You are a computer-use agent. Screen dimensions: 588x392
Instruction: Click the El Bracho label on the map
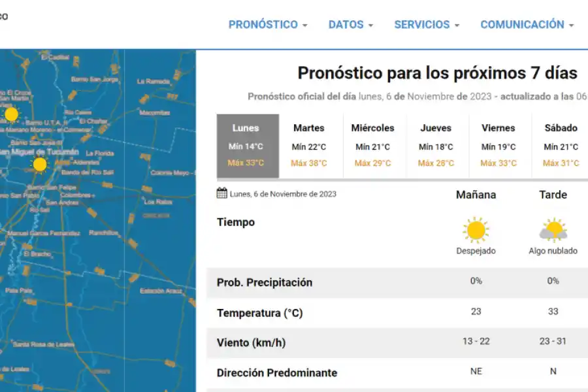point(36,255)
